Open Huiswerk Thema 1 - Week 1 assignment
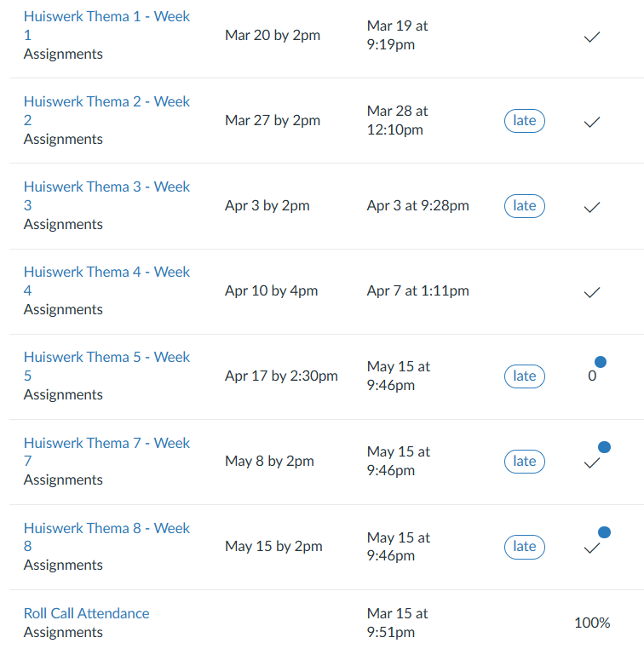Screen dimensions: 644x649 [106, 17]
